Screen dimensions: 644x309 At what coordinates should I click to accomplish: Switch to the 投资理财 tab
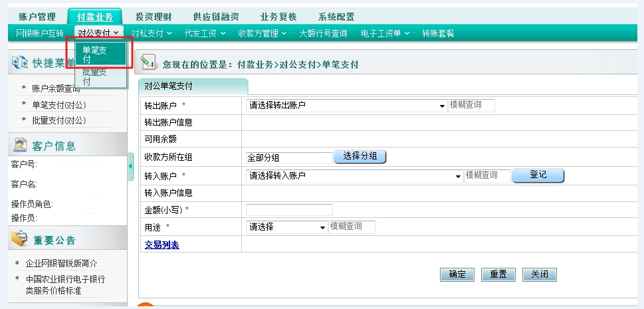[152, 17]
